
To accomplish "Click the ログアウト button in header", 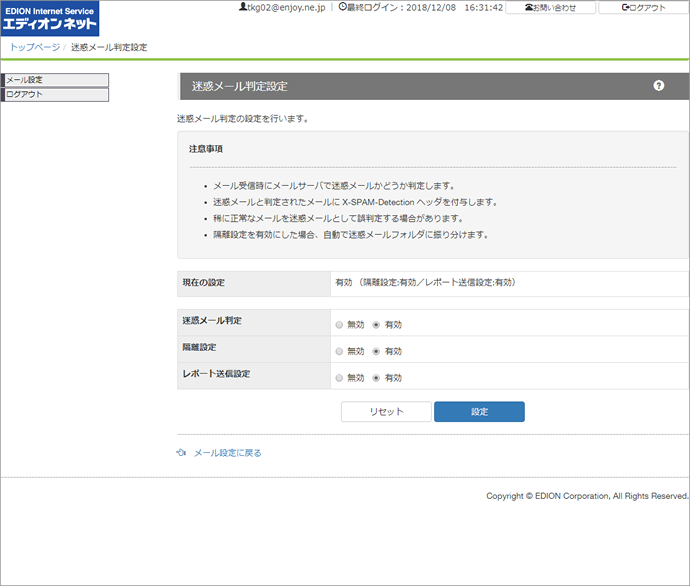I will (x=643, y=7).
